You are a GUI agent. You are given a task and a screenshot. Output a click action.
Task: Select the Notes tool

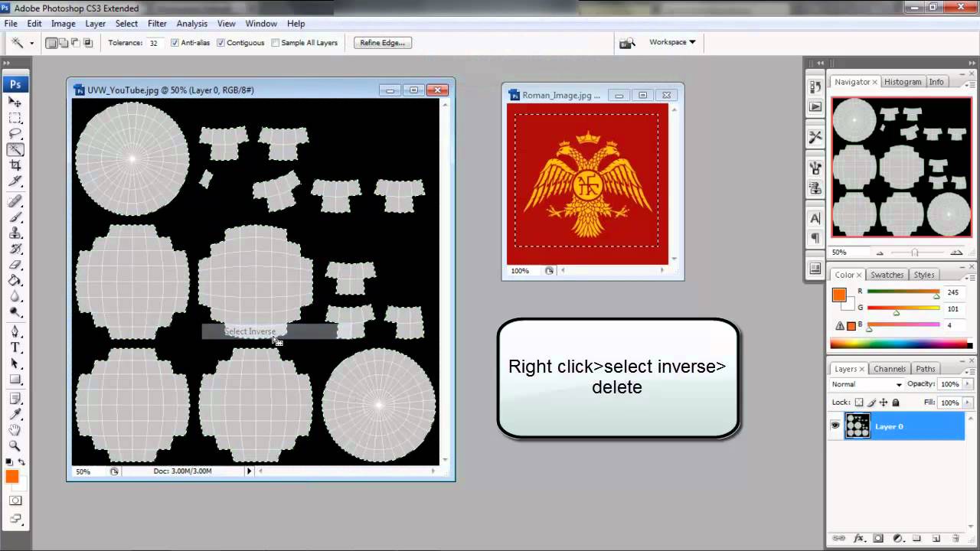click(15, 399)
